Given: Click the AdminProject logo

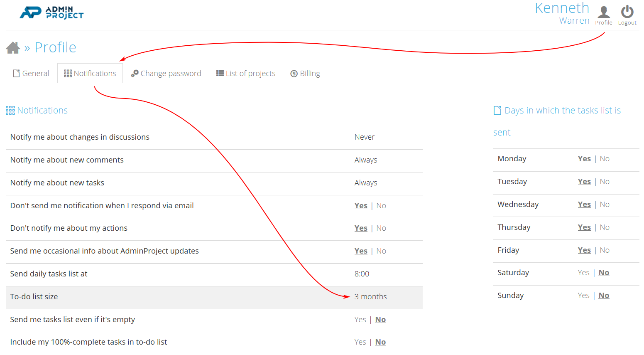Looking at the screenshot, I should (51, 13).
